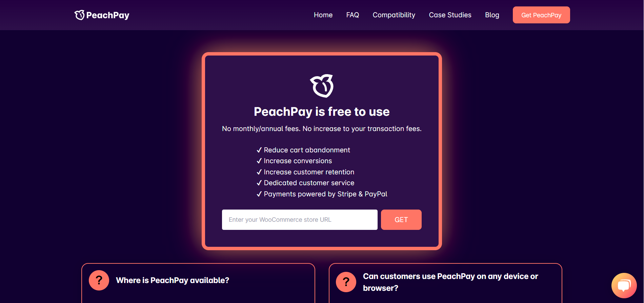The width and height of the screenshot is (644, 303).
Task: Click question mark icon beside device question
Action: click(x=346, y=282)
